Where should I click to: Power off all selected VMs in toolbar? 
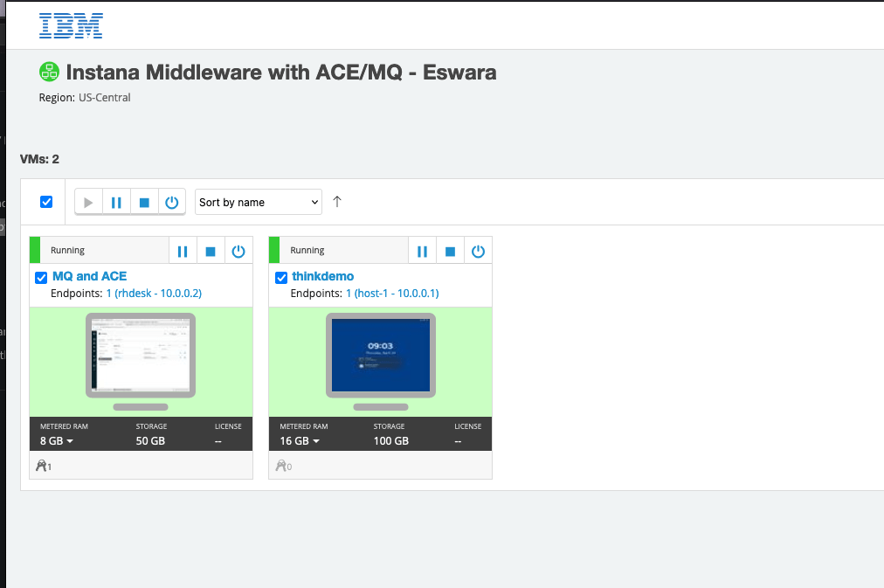tap(172, 203)
